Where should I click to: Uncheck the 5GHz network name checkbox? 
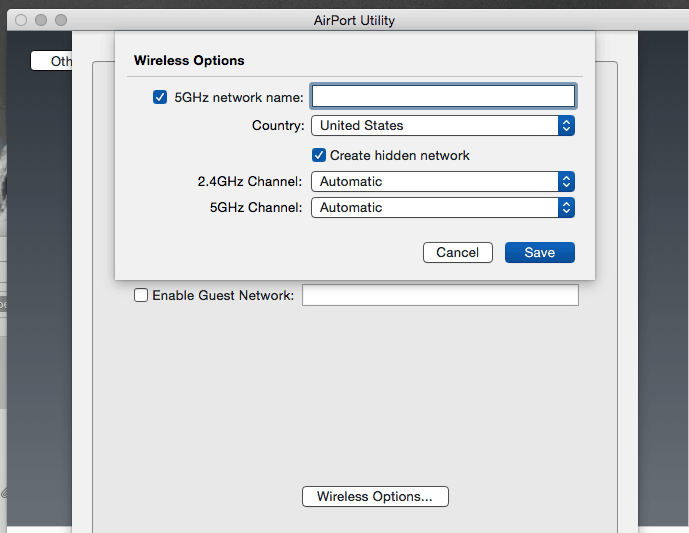[x=160, y=97]
